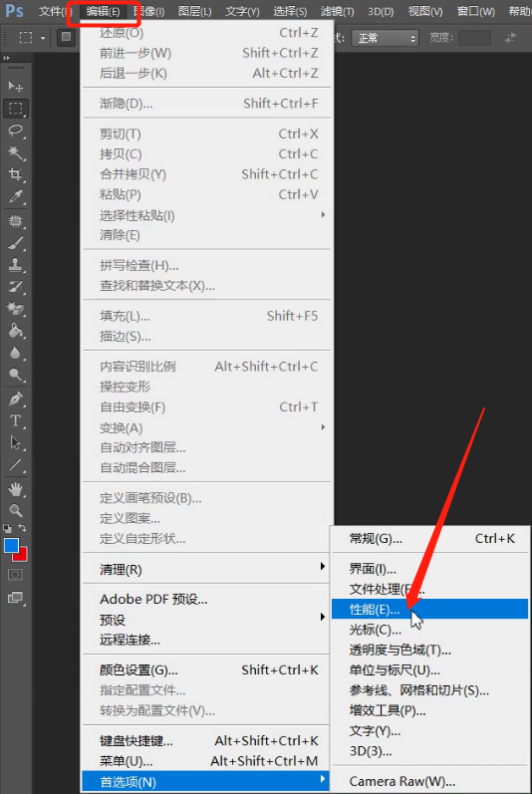
Task: Select the Horizontal Type tool
Action: [16, 420]
